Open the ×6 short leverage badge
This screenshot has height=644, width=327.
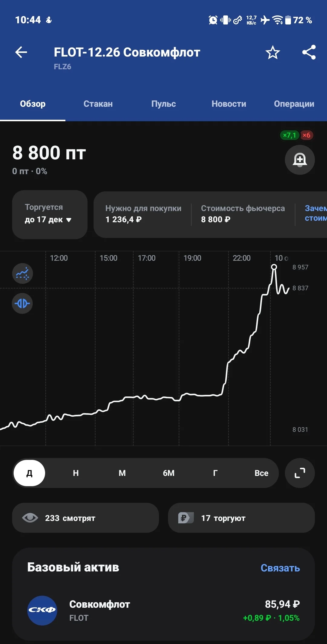point(306,135)
